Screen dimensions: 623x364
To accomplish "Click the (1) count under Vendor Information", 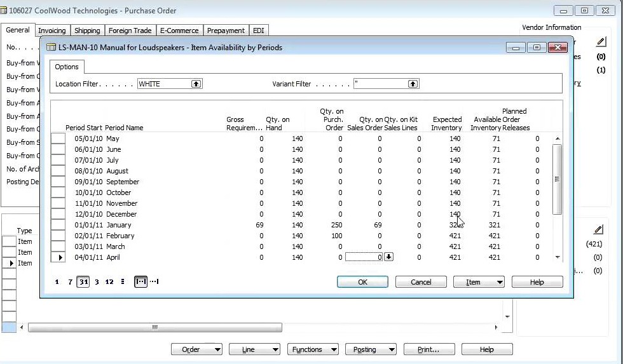I will point(601,71).
